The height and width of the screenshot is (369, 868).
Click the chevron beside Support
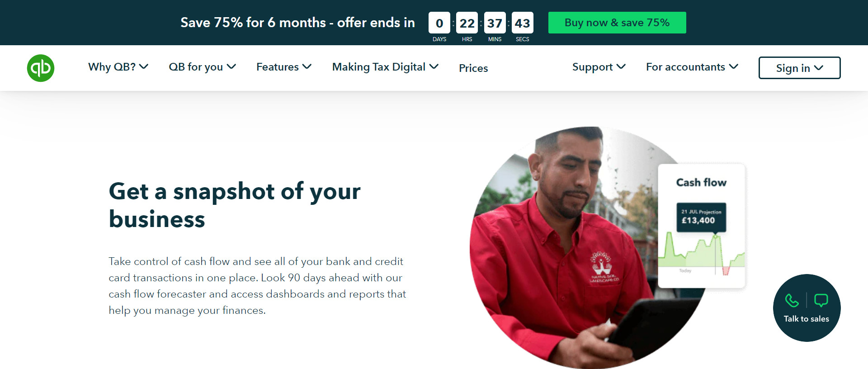621,66
